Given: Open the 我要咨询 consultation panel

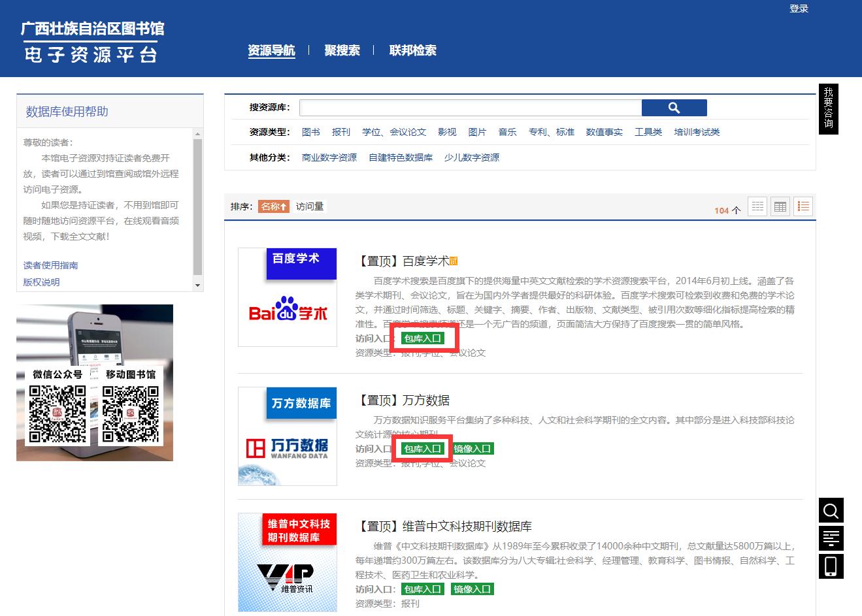Looking at the screenshot, I should [828, 108].
